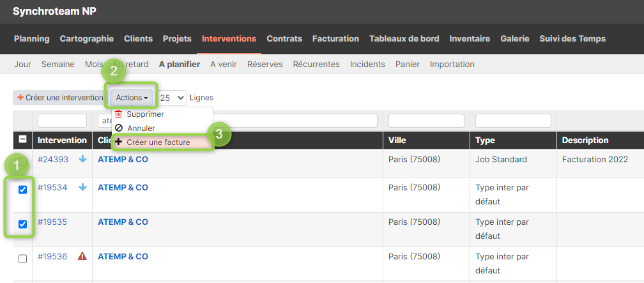Click the red warning triangle on #19536
Image resolution: width=644 pixels, height=283 pixels.
click(82, 256)
